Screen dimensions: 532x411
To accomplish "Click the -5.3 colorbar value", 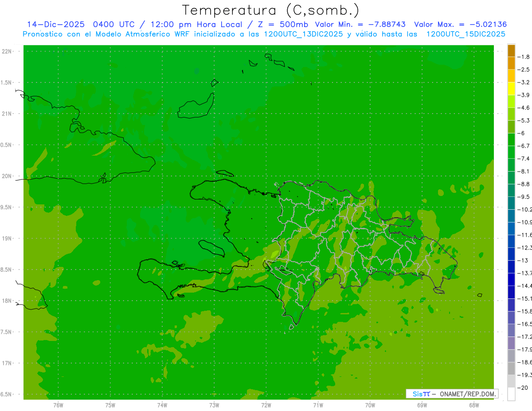I will tap(524, 120).
